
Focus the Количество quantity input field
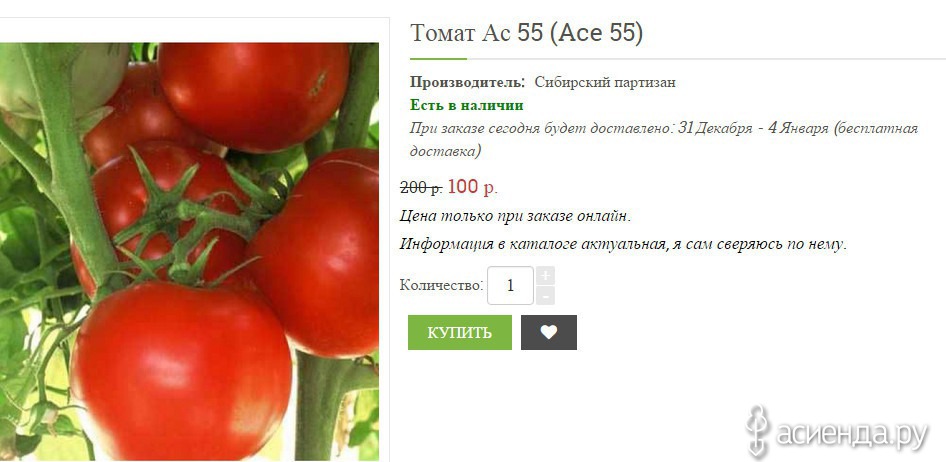tap(510, 285)
